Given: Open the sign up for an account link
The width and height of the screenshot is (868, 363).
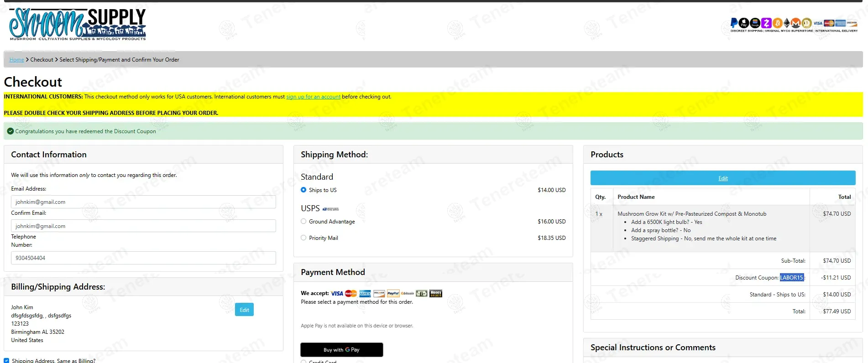Looking at the screenshot, I should click(x=313, y=97).
